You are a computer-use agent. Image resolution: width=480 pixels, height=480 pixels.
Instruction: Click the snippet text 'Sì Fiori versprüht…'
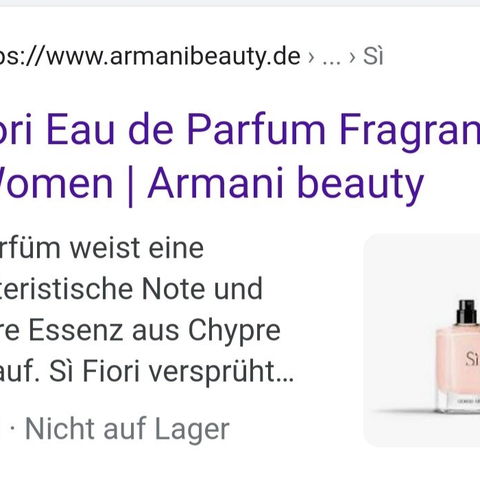point(172,371)
